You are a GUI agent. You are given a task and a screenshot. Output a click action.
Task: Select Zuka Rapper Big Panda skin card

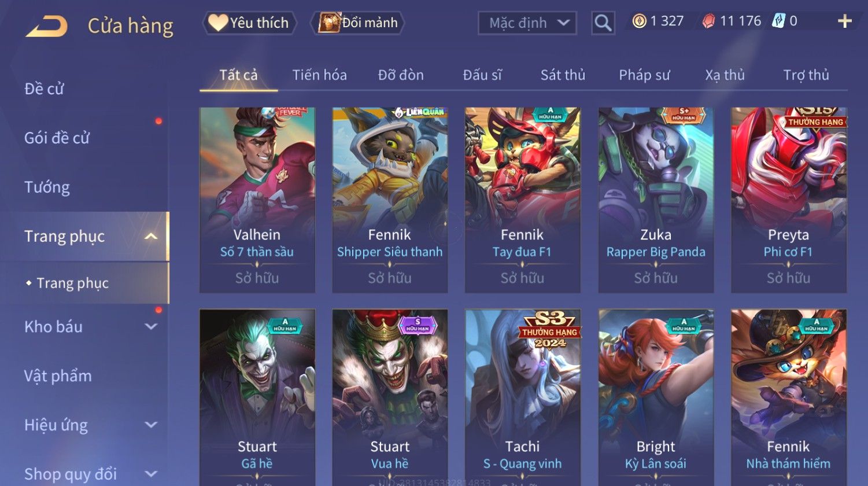tap(656, 200)
